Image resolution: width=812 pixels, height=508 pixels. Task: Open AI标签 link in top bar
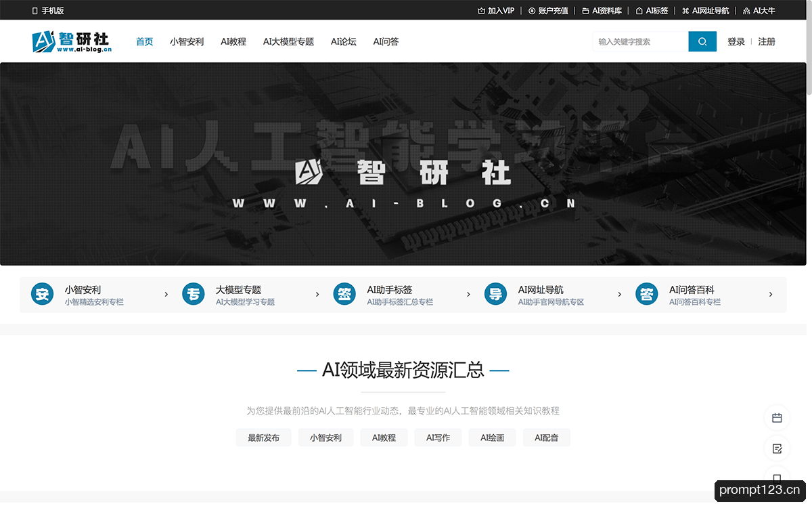(652, 11)
